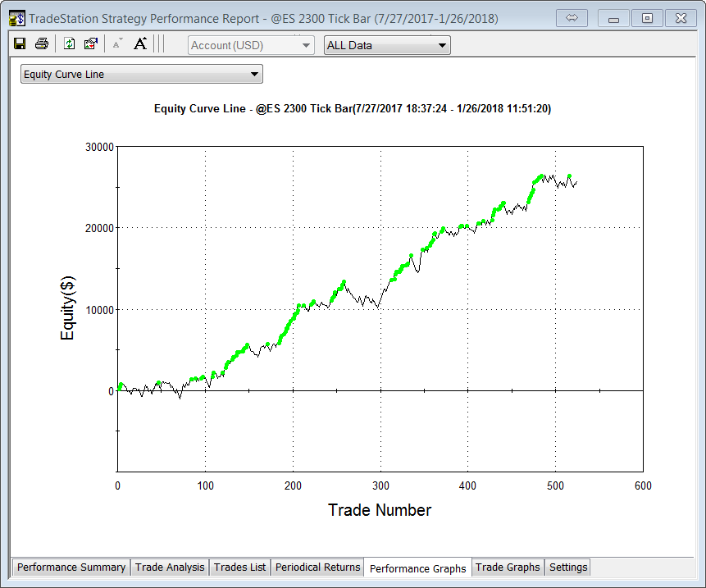Open the ALL Data dropdown

(x=387, y=45)
